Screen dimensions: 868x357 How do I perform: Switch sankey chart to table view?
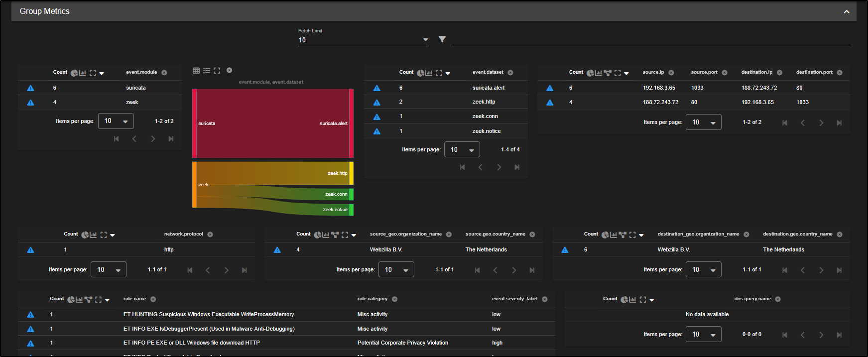(196, 71)
